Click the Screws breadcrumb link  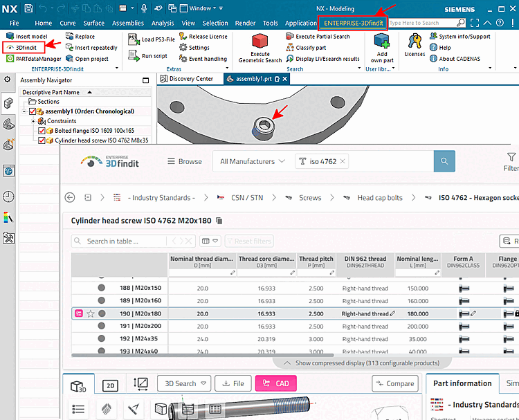(x=310, y=198)
